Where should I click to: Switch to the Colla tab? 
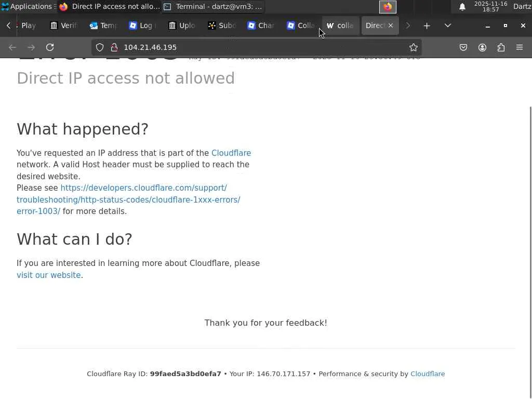301,25
